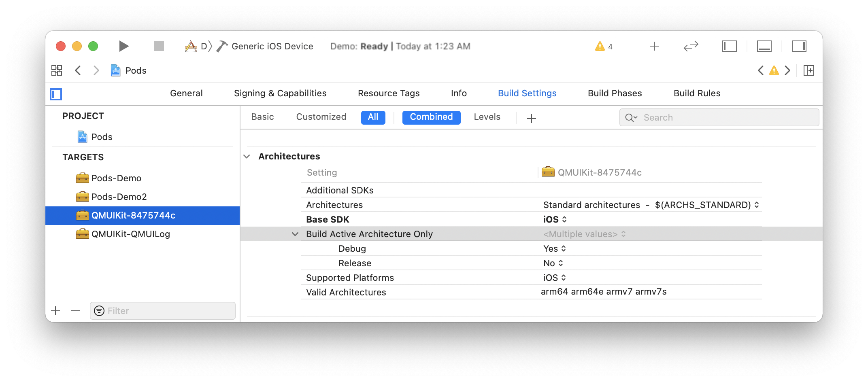The height and width of the screenshot is (382, 868).
Task: Open the Resource Tags tab
Action: point(389,93)
